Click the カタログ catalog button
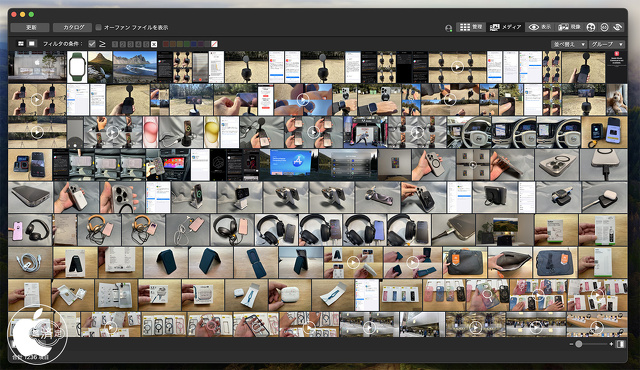 pyautogui.click(x=73, y=27)
